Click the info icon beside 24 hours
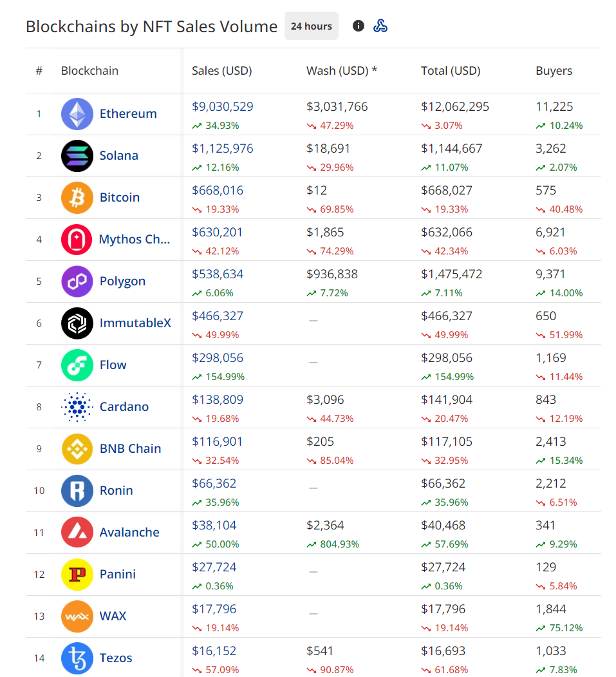 [359, 26]
